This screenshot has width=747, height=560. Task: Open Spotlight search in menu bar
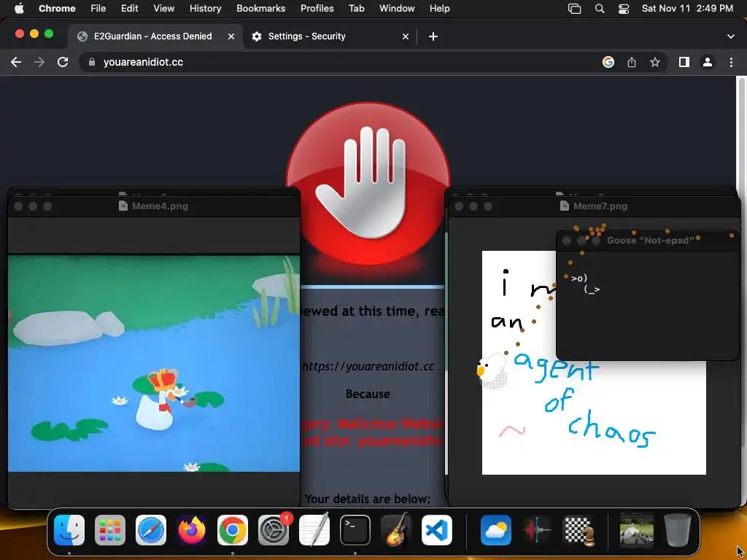(x=600, y=9)
